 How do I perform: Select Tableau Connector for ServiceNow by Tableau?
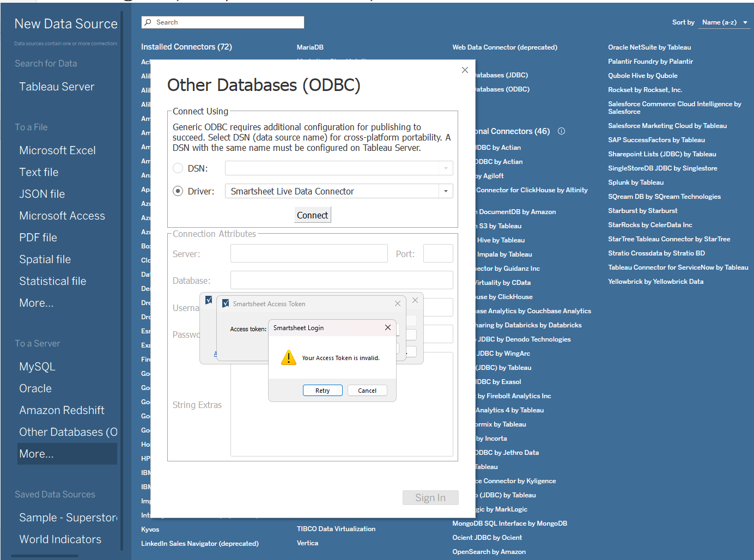tap(678, 267)
